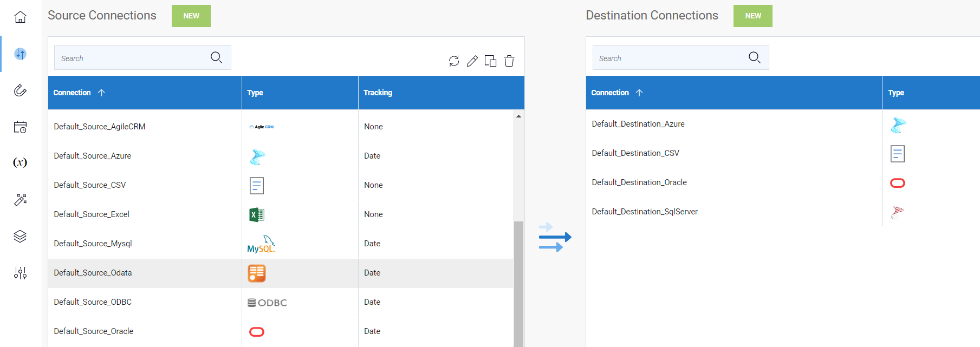Click the transfer arrows between panels
The image size is (980, 347).
click(x=555, y=237)
